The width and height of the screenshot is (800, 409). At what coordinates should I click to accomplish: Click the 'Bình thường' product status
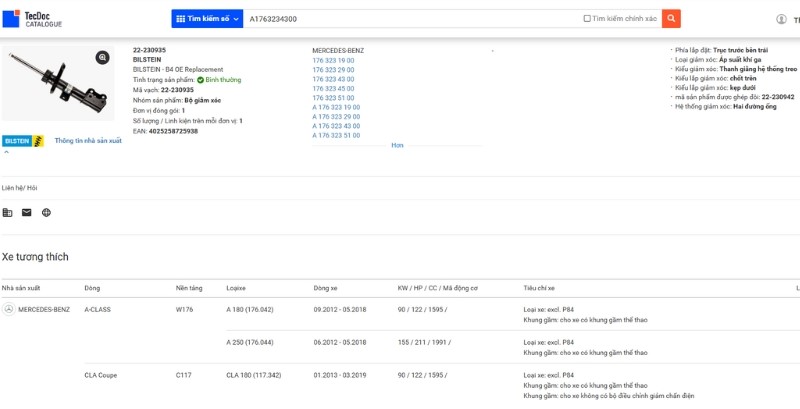(x=219, y=80)
